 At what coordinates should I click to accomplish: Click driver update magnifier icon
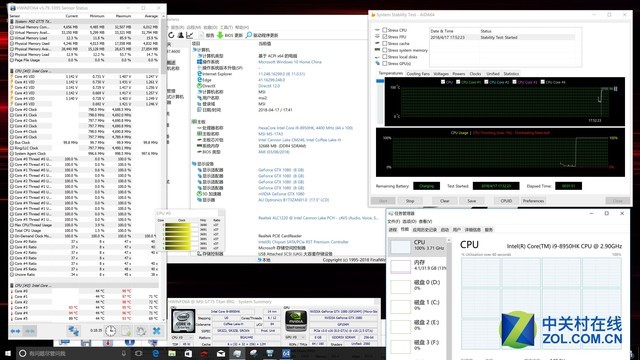tap(249, 35)
